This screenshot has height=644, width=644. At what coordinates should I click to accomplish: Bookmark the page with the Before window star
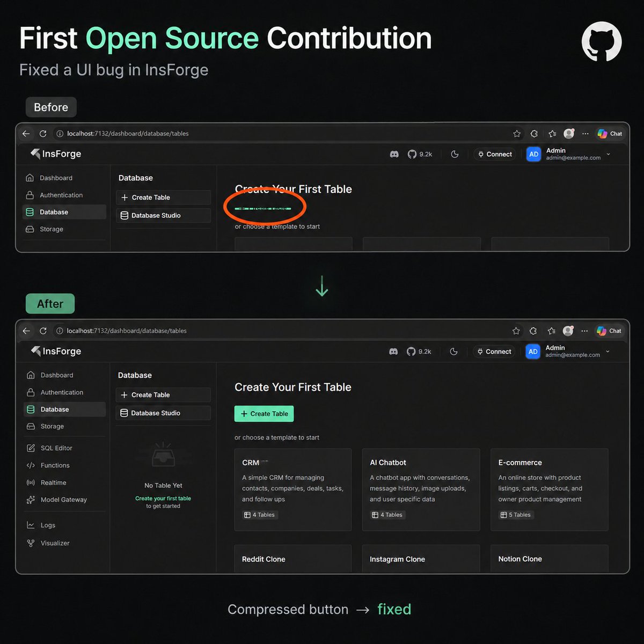click(517, 134)
